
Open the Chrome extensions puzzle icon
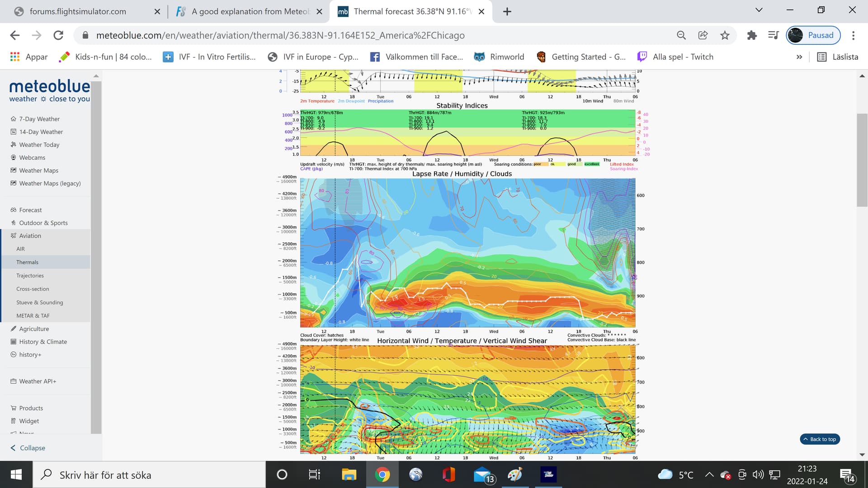pos(752,35)
